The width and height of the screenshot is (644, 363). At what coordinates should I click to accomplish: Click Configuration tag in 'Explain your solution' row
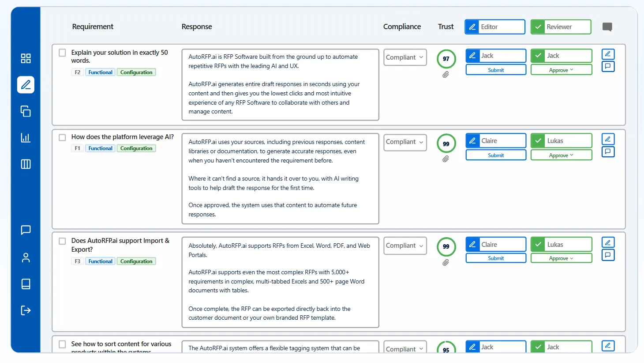pos(136,72)
